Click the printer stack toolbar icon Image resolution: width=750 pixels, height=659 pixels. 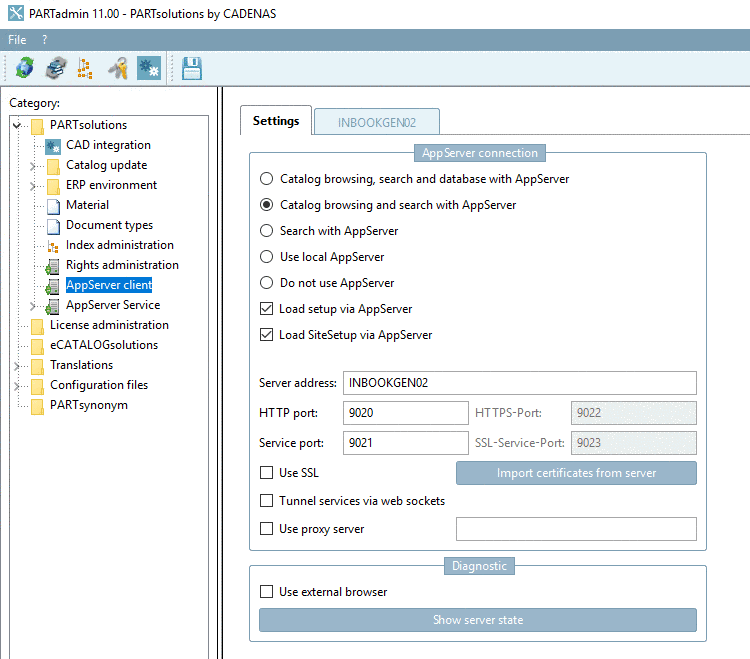point(56,68)
